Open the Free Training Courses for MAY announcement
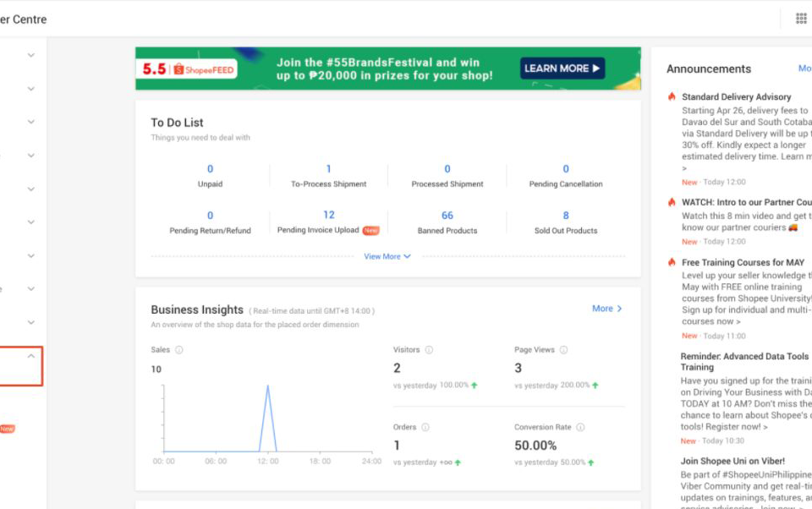Image resolution: width=812 pixels, height=509 pixels. [742, 262]
